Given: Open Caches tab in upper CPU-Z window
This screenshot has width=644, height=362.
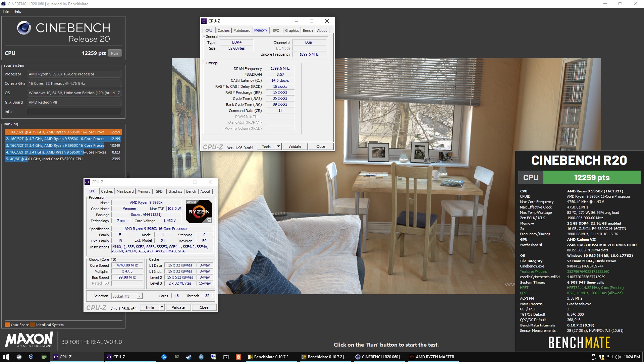Looking at the screenshot, I should coord(224,31).
